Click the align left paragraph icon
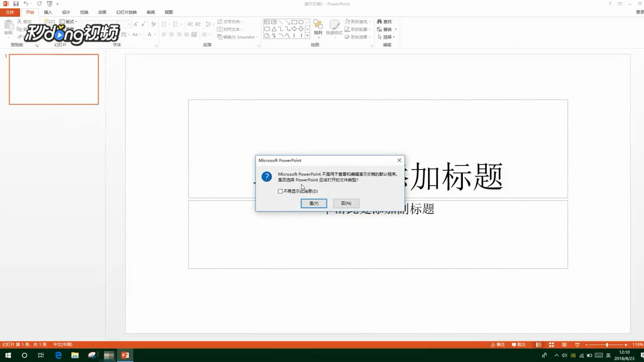The width and height of the screenshot is (644, 362). (x=164, y=34)
